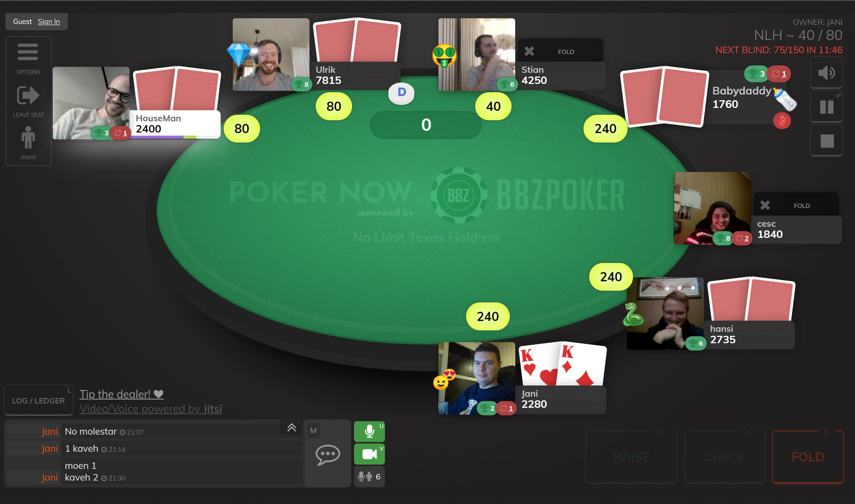The height and width of the screenshot is (504, 855).
Task: Open the chat speech bubble icon
Action: (327, 454)
